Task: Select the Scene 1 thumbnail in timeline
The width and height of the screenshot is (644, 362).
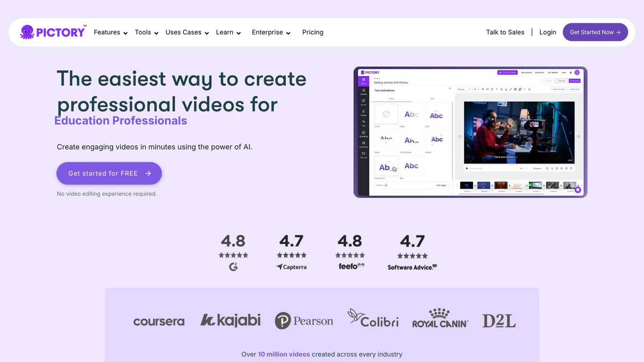Action: pyautogui.click(x=467, y=185)
